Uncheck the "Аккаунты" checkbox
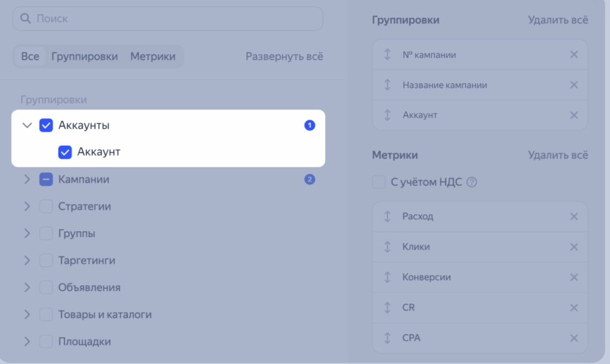The width and height of the screenshot is (610, 364). pos(46,125)
